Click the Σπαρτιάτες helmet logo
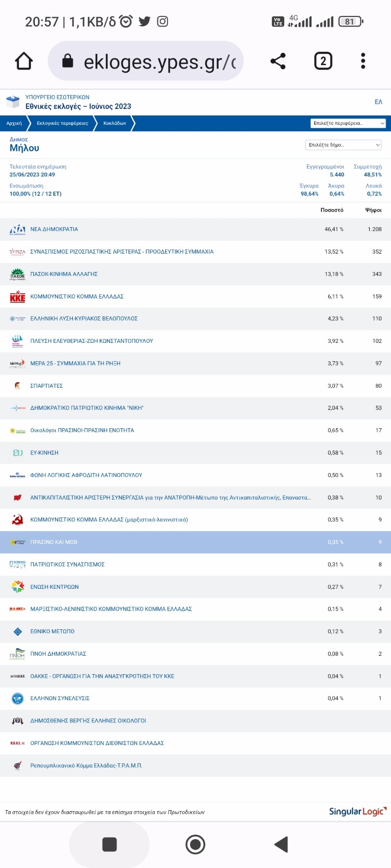The image size is (391, 868). pyautogui.click(x=17, y=386)
